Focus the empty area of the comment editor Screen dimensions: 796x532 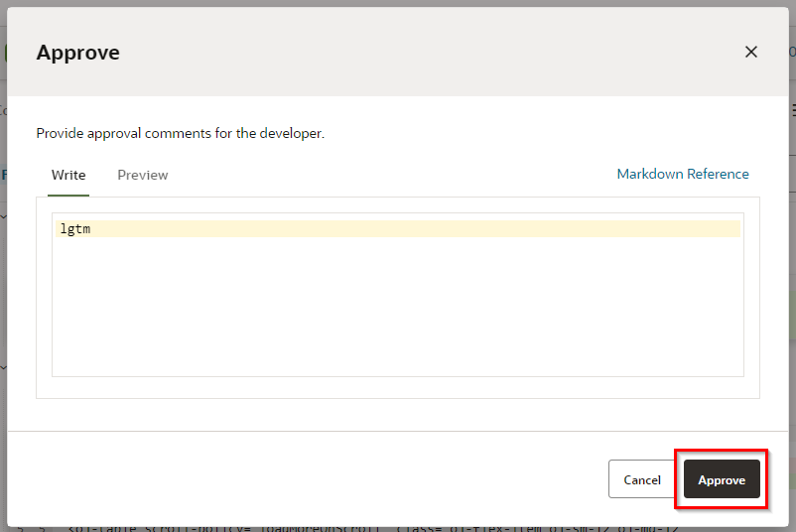[397, 308]
